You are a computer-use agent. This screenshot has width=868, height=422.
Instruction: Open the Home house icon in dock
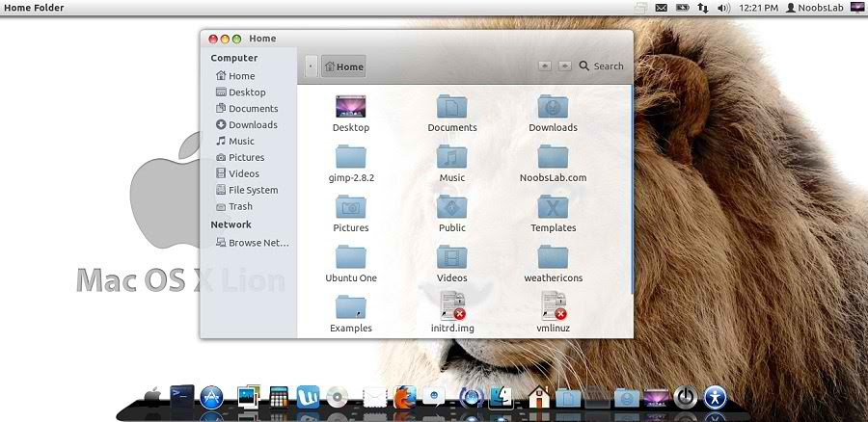point(539,397)
